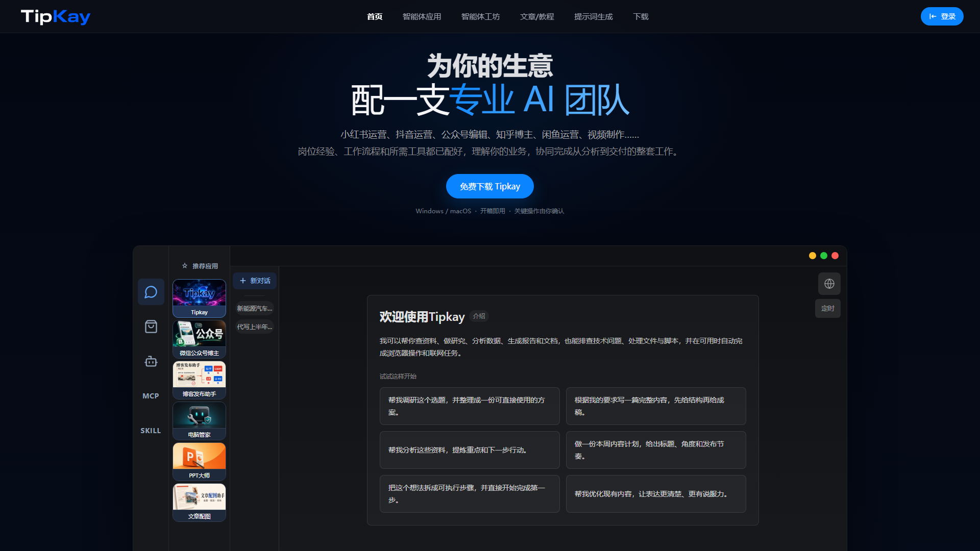Click the 欢迎使用Tipkay heading
Screen dimensions: 980x551
pos(422,317)
